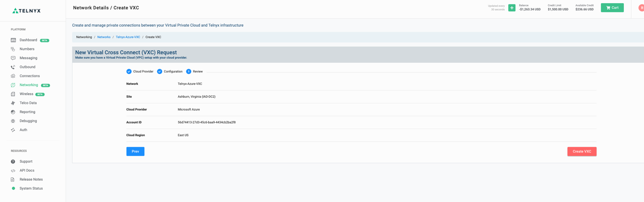Click the Networking breadcrumb text

point(84,37)
